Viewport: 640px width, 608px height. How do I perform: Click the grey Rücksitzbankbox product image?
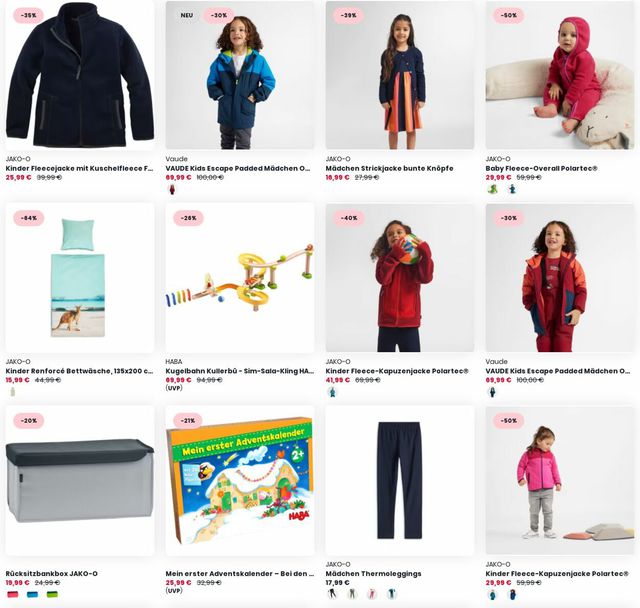(x=80, y=481)
